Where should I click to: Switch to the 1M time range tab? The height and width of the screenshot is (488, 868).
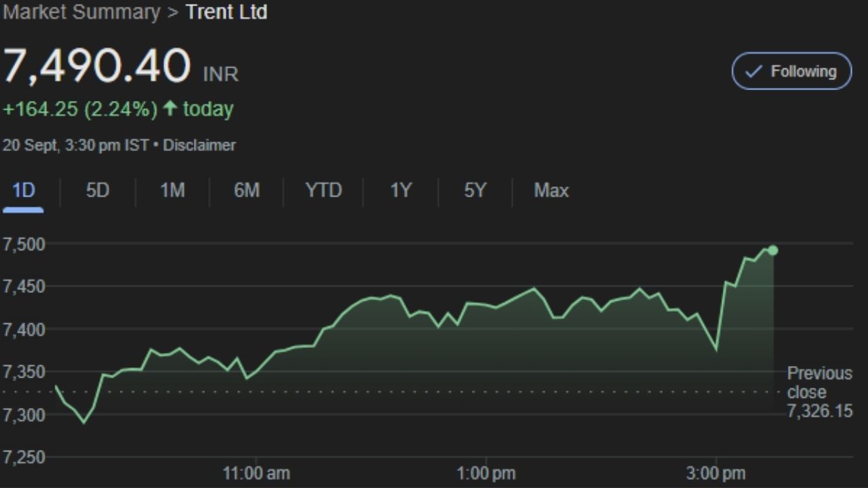coord(172,190)
